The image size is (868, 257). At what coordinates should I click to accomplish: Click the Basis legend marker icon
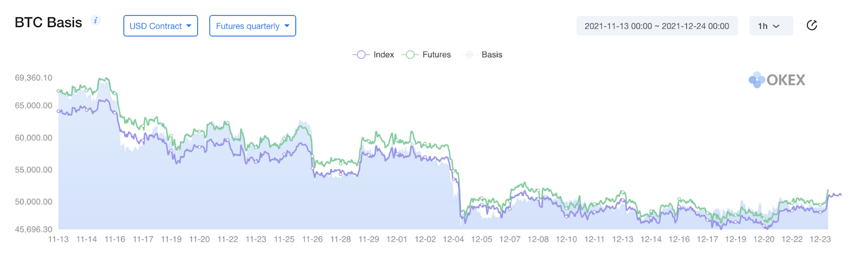(x=470, y=55)
